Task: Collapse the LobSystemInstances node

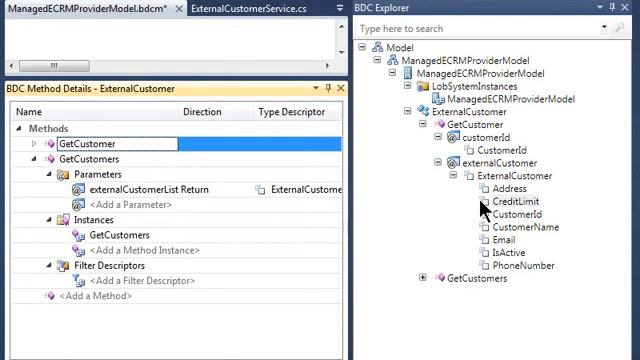Action: click(x=407, y=85)
